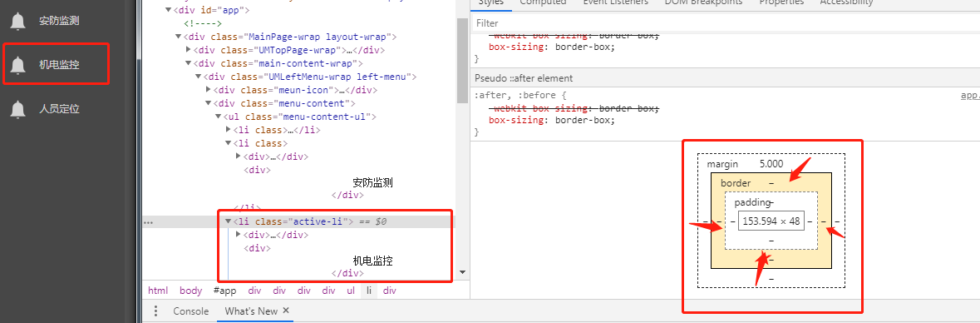Click the 153.594 × 48 content box size
Image resolution: width=980 pixels, height=323 pixels.
pos(771,221)
